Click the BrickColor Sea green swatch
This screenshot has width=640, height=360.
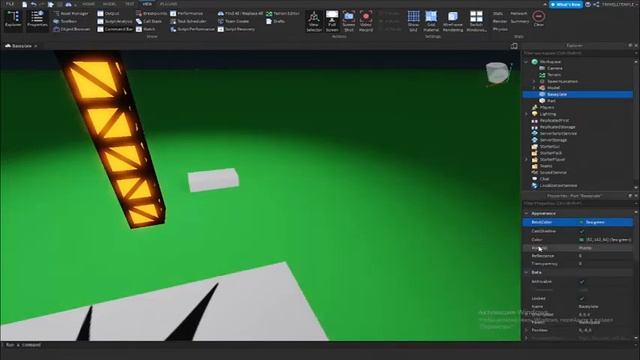[582, 222]
